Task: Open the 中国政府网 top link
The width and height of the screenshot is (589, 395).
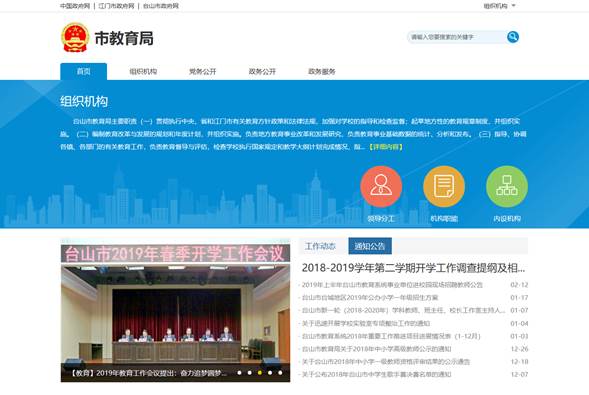Action: [x=75, y=6]
